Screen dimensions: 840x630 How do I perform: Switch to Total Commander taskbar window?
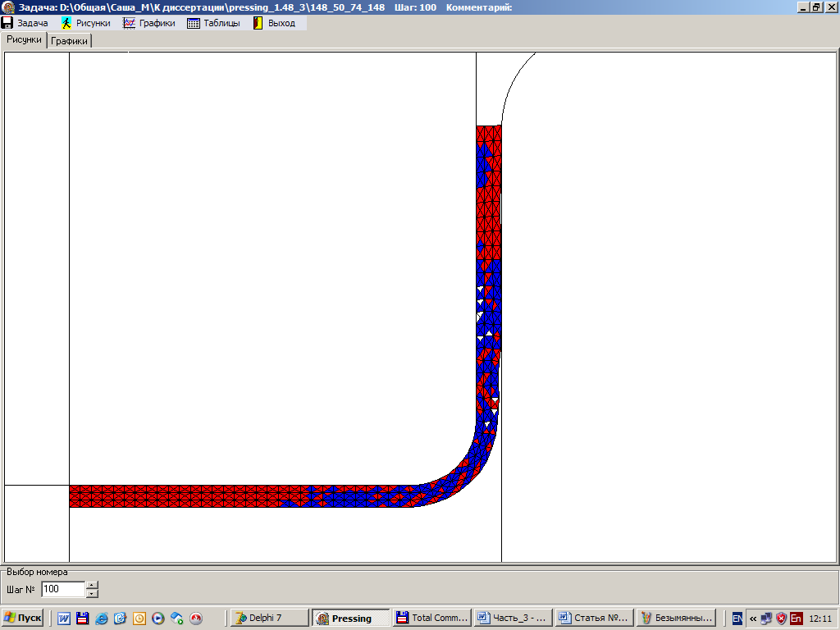coord(430,618)
